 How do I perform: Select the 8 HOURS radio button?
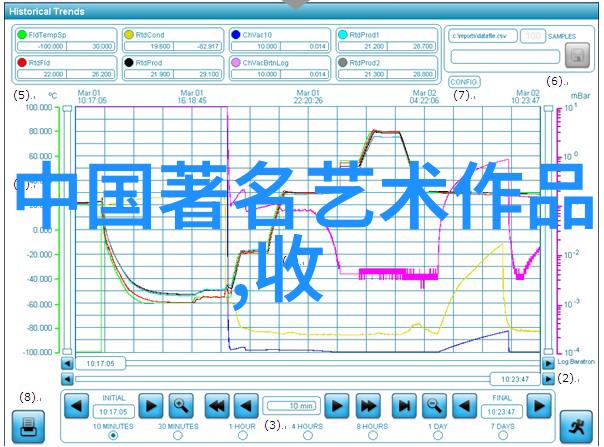[372, 435]
